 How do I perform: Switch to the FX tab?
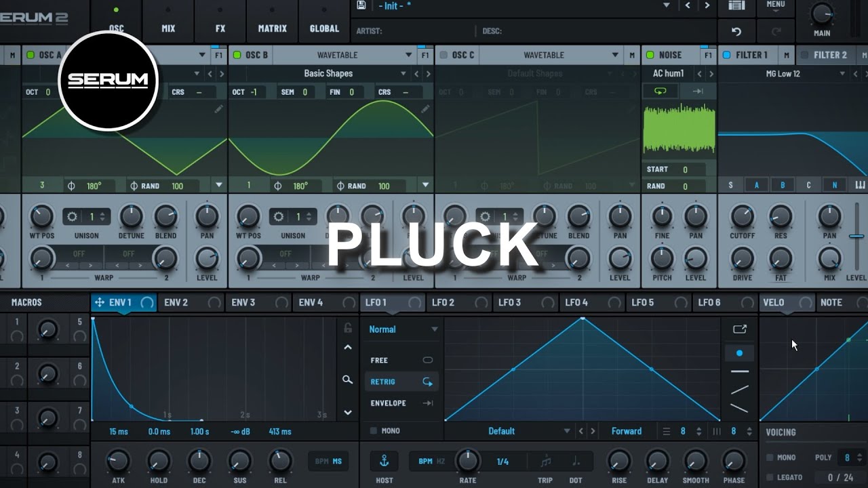point(220,21)
